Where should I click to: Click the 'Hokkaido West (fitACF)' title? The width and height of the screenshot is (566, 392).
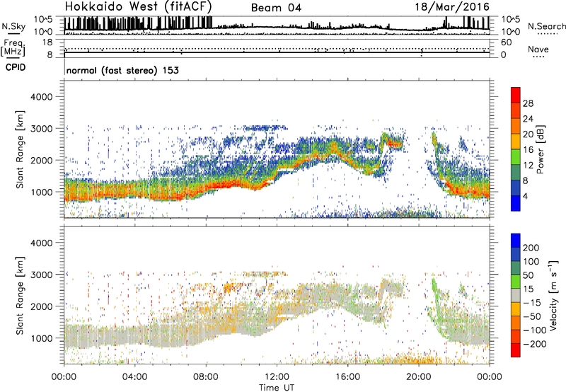pos(138,6)
